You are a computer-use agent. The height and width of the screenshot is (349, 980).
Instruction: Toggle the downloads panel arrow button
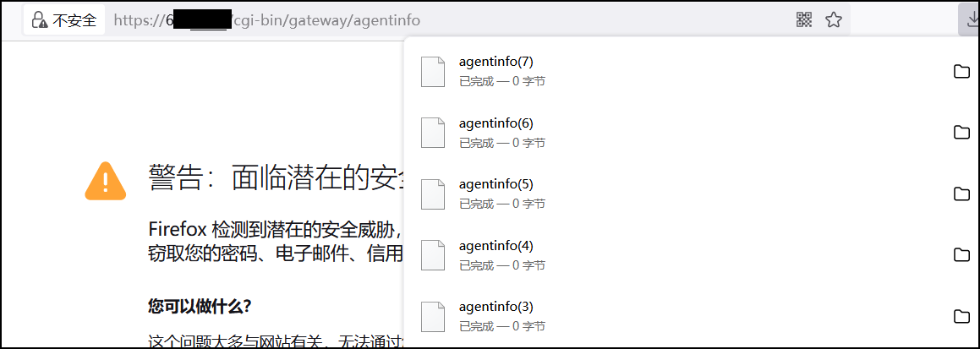[x=967, y=19]
